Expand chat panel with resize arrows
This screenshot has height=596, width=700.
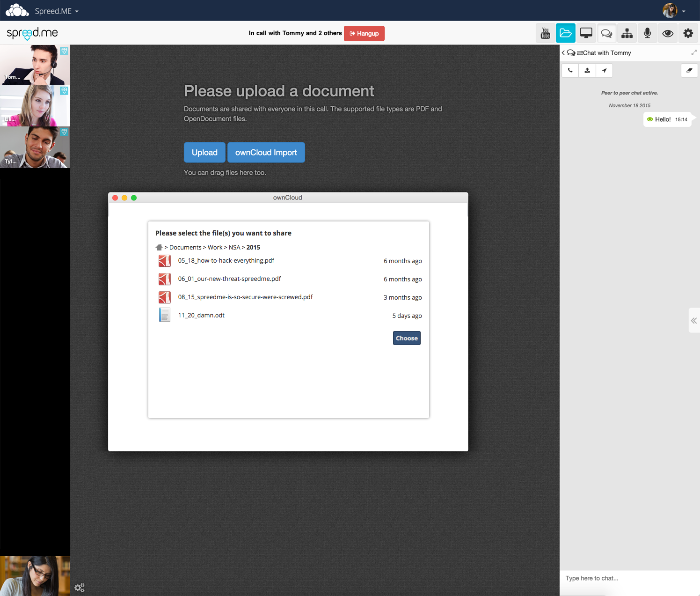pyautogui.click(x=694, y=52)
